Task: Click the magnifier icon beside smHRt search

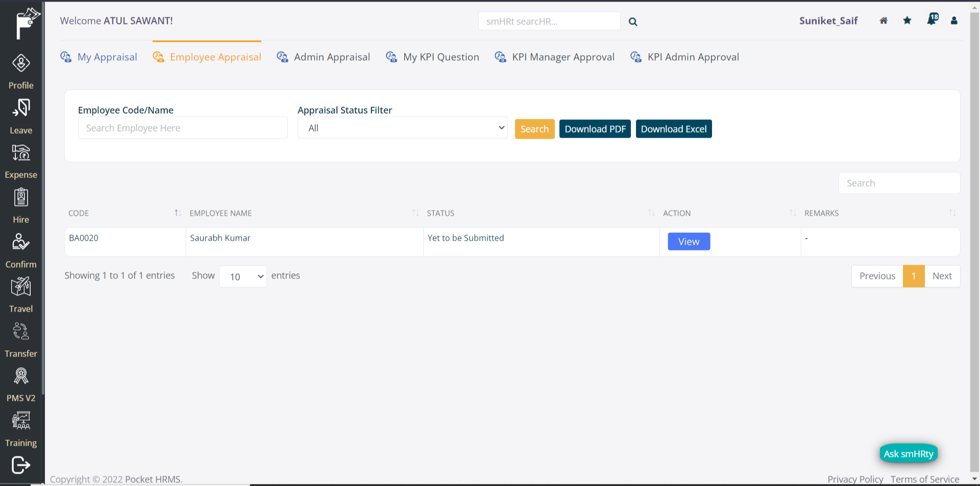Action: [x=633, y=22]
